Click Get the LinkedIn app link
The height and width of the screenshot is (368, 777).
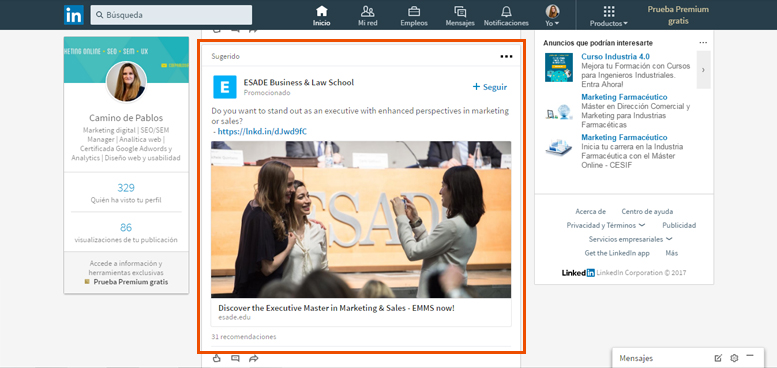click(617, 253)
